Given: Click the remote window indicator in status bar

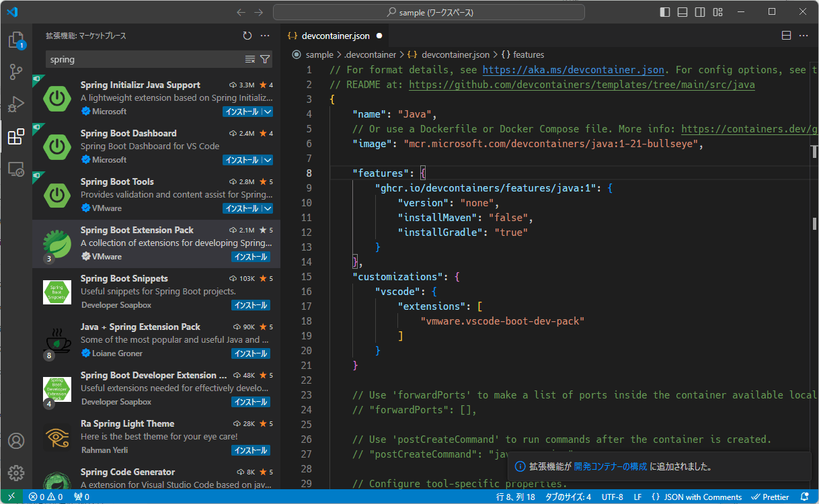Looking at the screenshot, I should click(x=11, y=497).
